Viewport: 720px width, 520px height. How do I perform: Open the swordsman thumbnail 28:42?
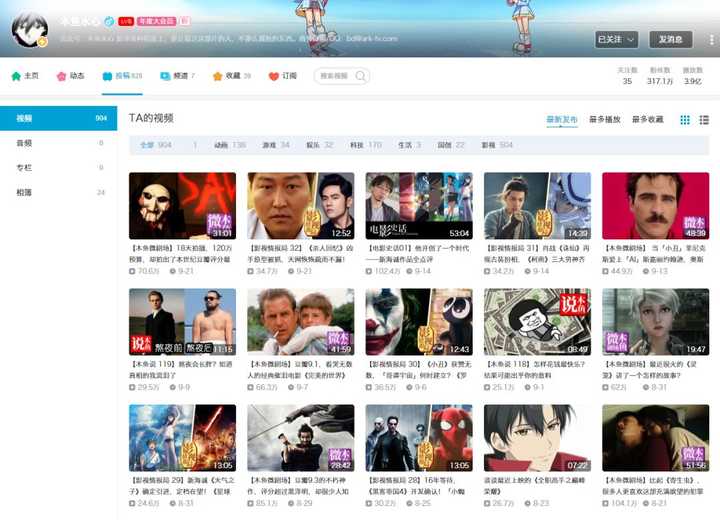click(x=301, y=438)
